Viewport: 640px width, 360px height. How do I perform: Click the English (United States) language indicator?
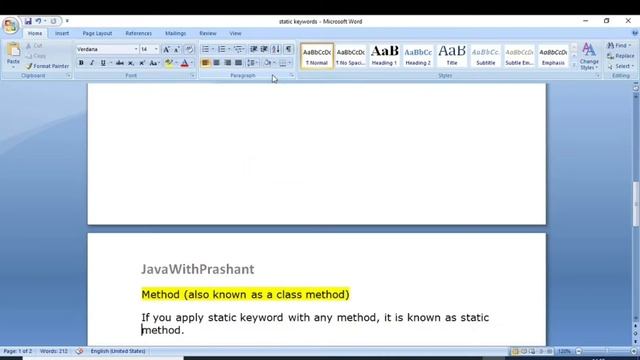(x=118, y=351)
